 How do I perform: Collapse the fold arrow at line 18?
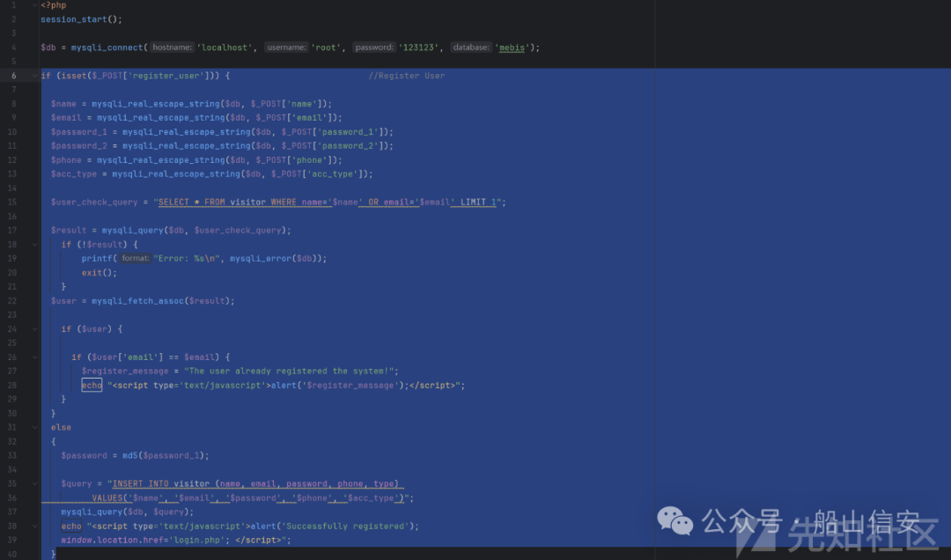tap(34, 245)
